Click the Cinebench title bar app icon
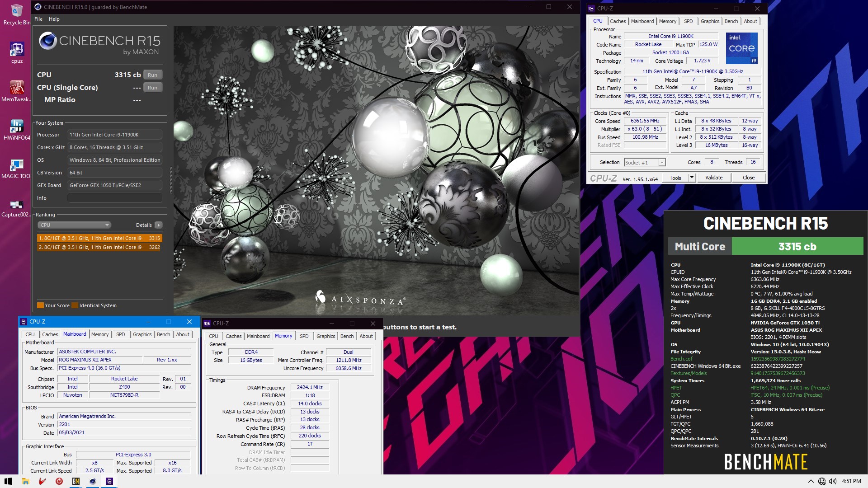Image resolution: width=868 pixels, height=488 pixels. (38, 7)
